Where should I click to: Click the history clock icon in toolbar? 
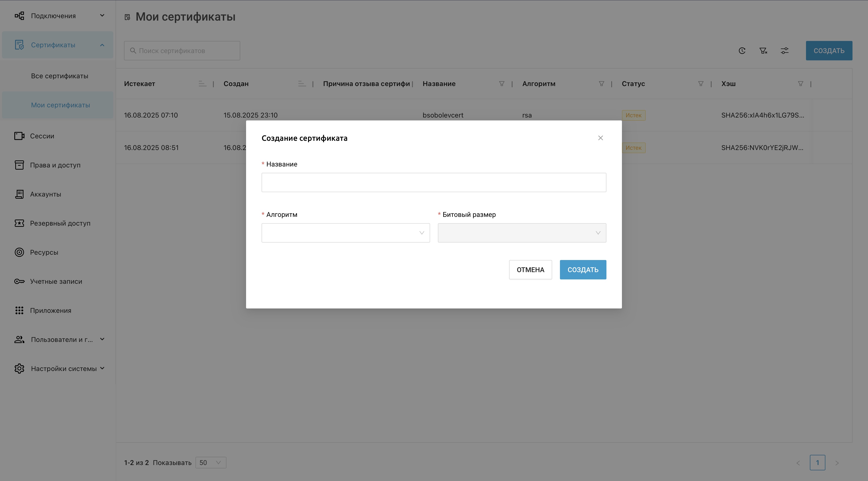742,51
